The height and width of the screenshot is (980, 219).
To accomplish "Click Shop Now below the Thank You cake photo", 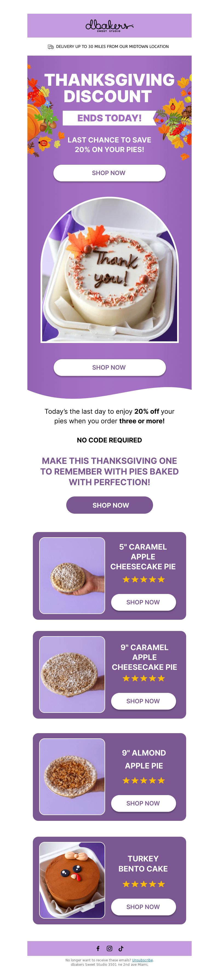I will [x=109, y=367].
